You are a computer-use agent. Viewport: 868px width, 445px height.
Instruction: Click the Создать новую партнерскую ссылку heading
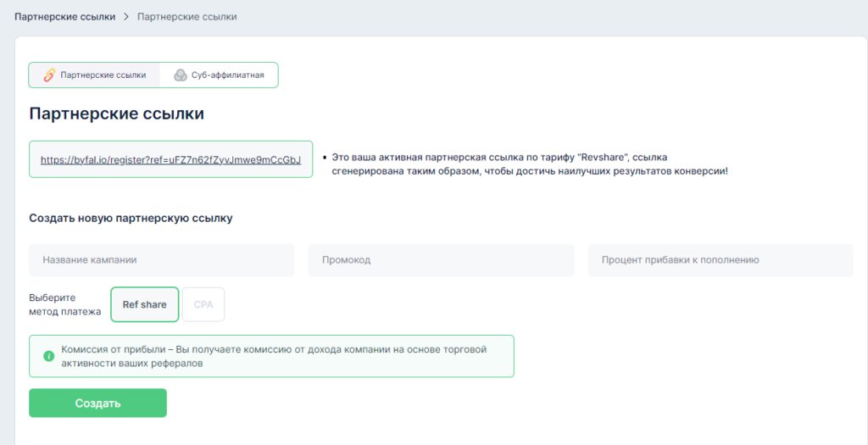pyautogui.click(x=131, y=218)
